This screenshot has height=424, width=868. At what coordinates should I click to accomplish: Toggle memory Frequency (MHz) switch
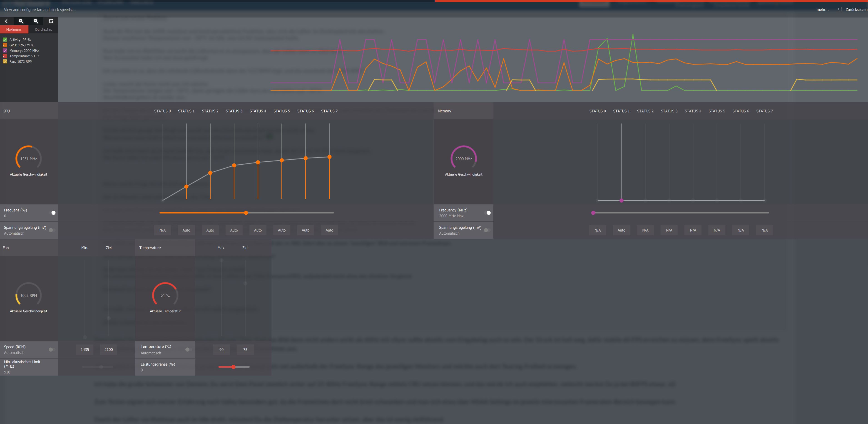point(487,213)
